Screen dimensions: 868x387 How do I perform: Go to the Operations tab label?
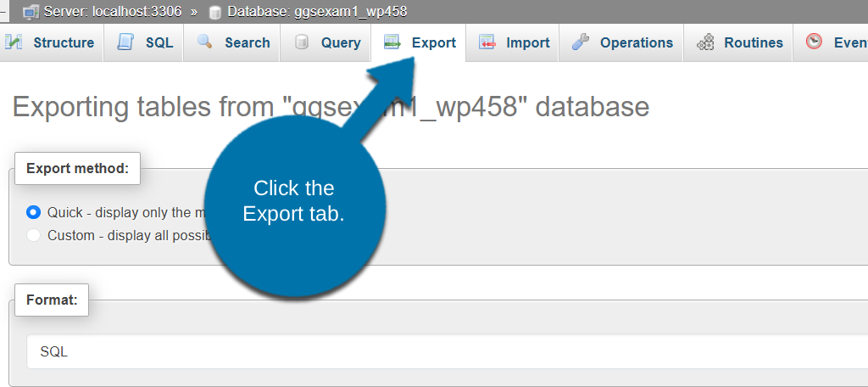click(x=636, y=42)
